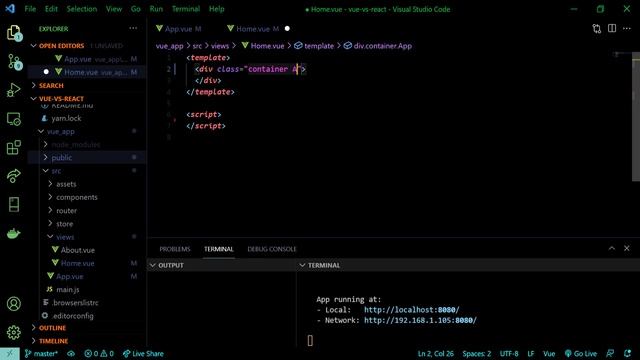Open the Terminal menu
Viewport: 640px width, 360px height.
click(x=186, y=9)
